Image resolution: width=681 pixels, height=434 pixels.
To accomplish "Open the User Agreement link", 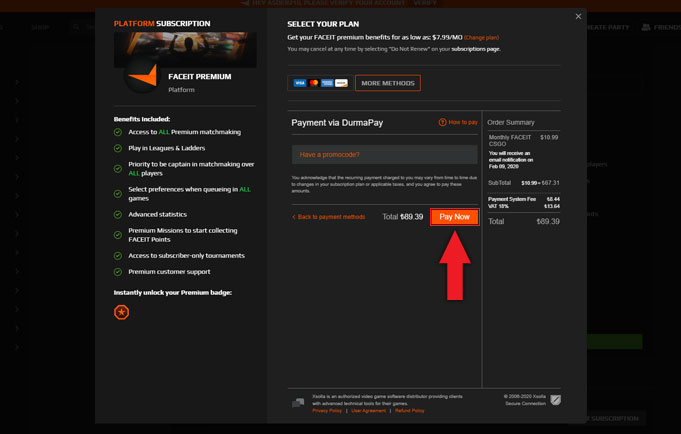I will (x=368, y=411).
